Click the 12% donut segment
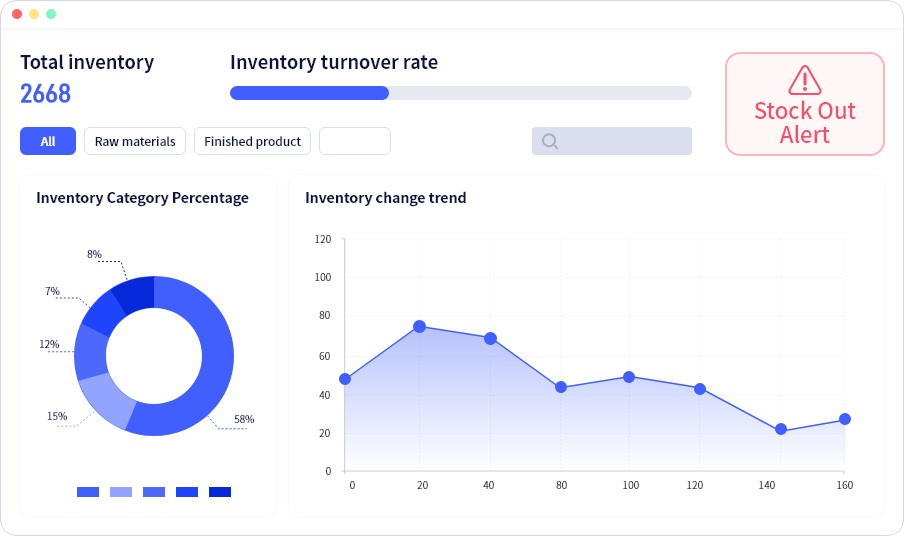904x536 pixels. coord(90,354)
